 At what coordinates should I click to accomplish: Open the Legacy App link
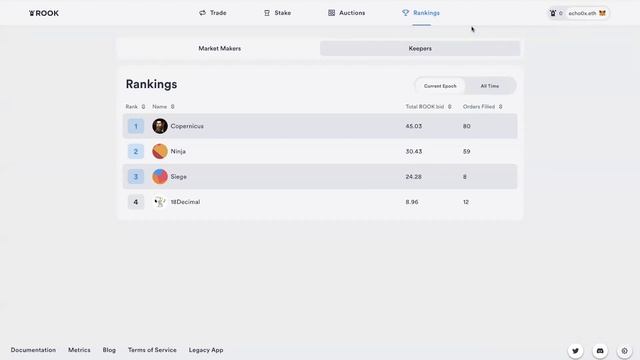click(x=206, y=350)
